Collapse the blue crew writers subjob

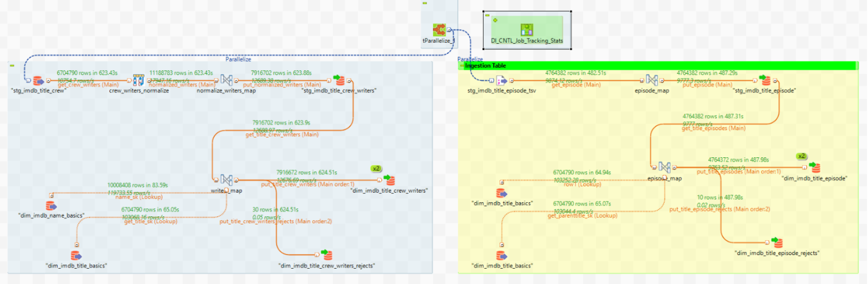click(12, 65)
